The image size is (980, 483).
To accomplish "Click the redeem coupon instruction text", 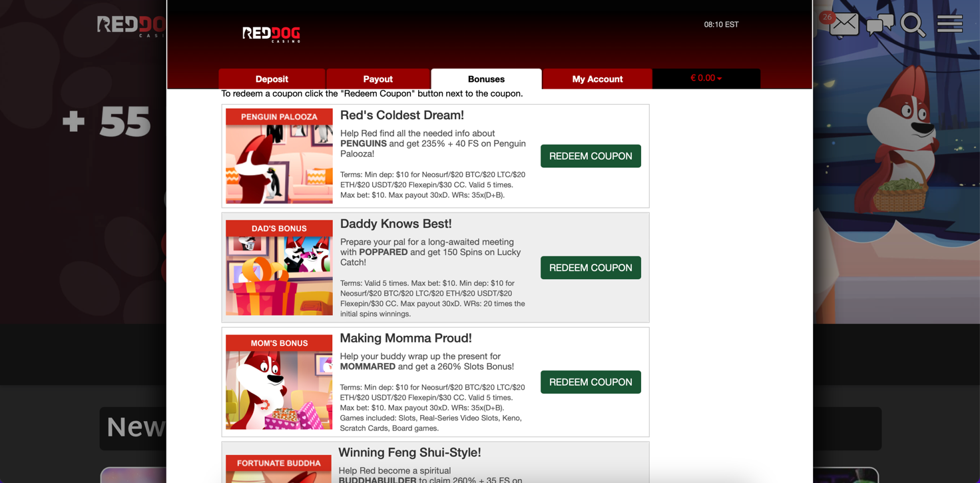I will click(x=372, y=94).
